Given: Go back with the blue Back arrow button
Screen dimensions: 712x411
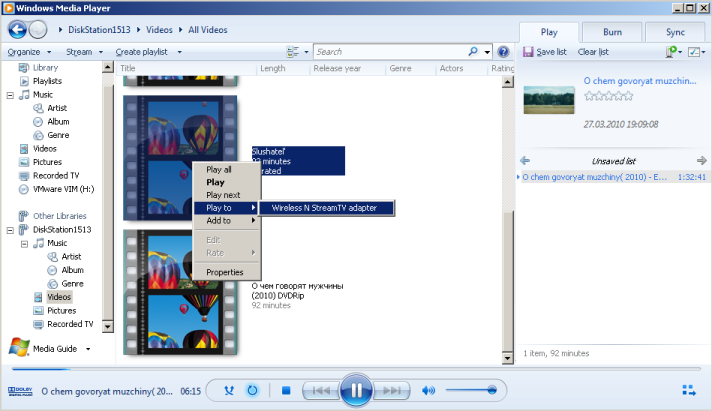Looking at the screenshot, I should point(17,30).
